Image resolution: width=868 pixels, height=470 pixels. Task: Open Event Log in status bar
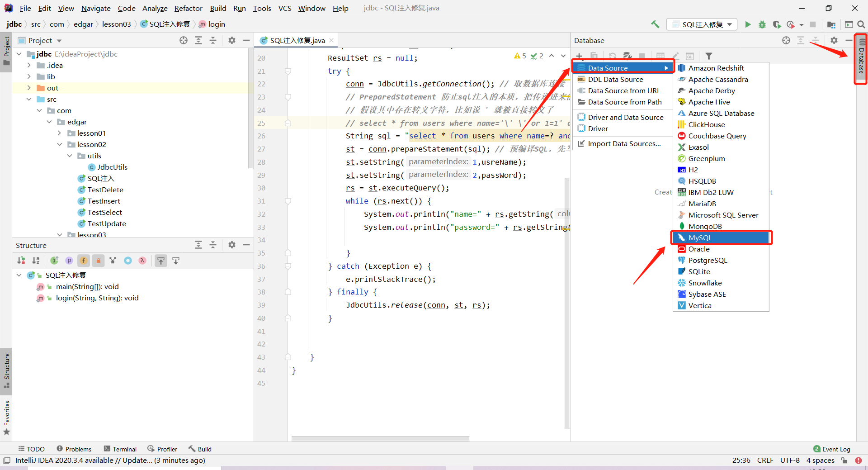[832, 449]
